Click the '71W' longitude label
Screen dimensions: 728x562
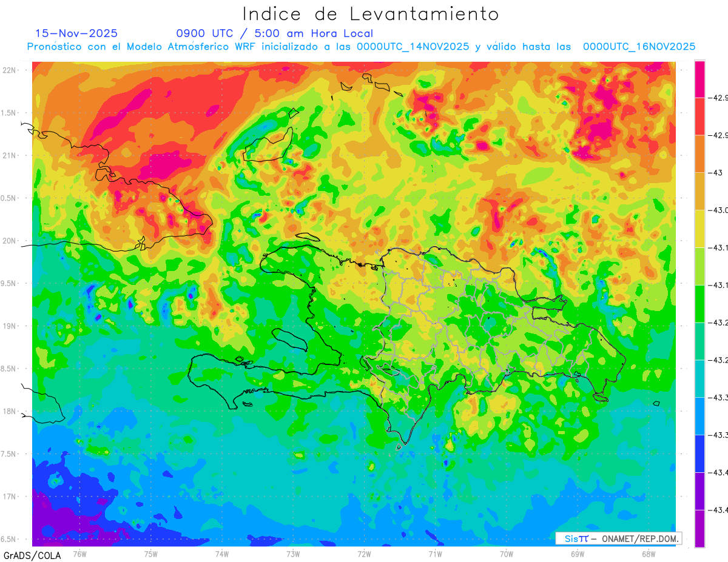[x=435, y=554]
